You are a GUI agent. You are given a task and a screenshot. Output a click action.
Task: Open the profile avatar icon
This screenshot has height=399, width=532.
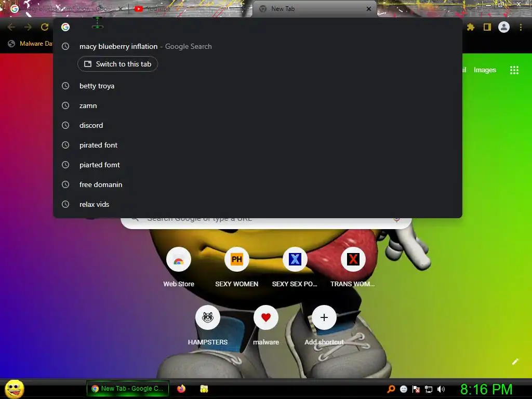(x=504, y=27)
